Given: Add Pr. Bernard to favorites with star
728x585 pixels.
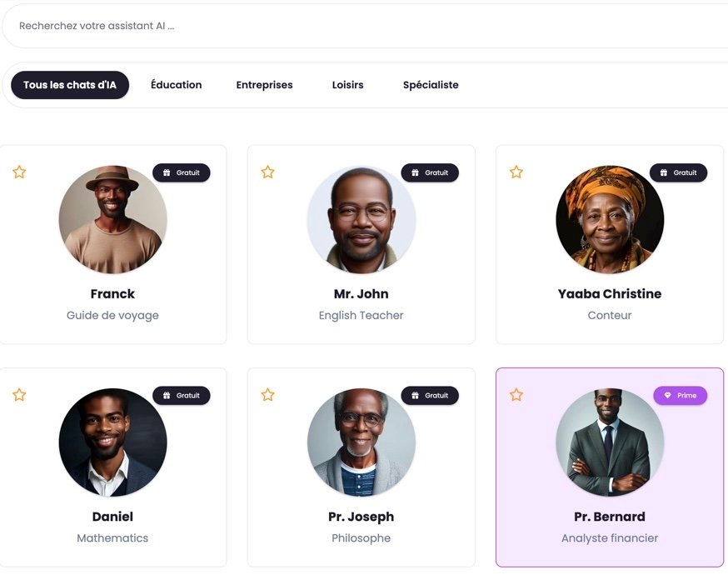Looking at the screenshot, I should tap(516, 395).
